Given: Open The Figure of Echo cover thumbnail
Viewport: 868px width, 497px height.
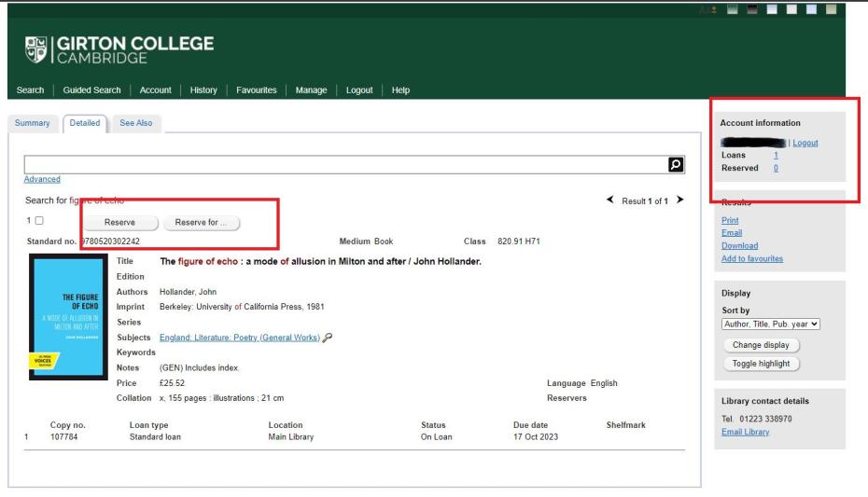Looking at the screenshot, I should (63, 316).
